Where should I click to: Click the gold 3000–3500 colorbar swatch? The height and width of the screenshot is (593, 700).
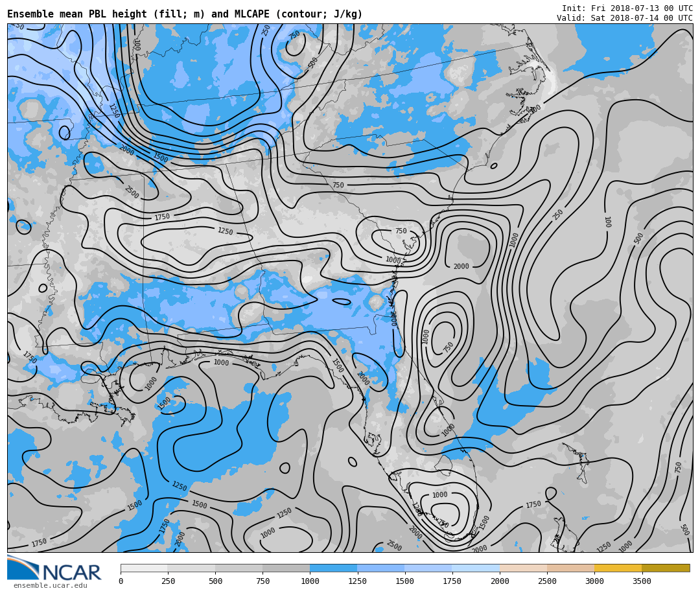tap(618, 568)
